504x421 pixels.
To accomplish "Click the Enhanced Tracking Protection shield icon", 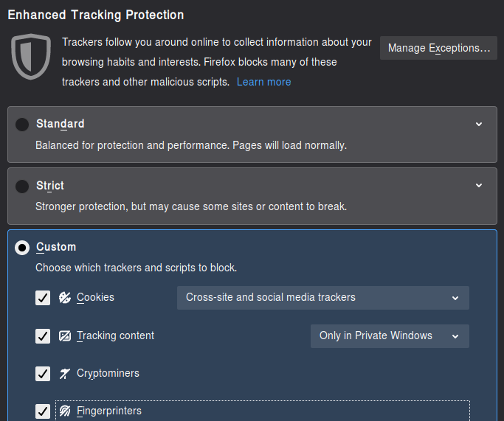I will (x=31, y=57).
